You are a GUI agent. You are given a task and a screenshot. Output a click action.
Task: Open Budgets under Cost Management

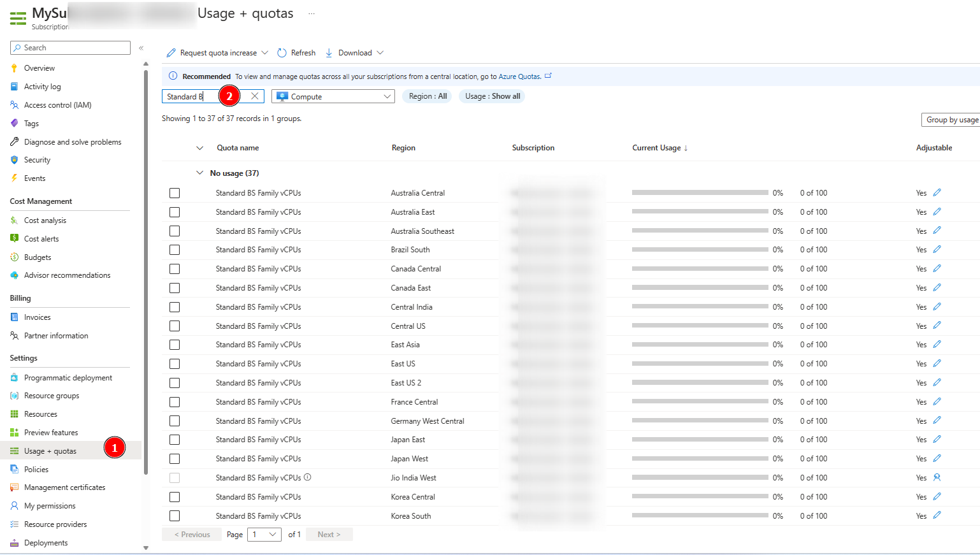(x=38, y=257)
